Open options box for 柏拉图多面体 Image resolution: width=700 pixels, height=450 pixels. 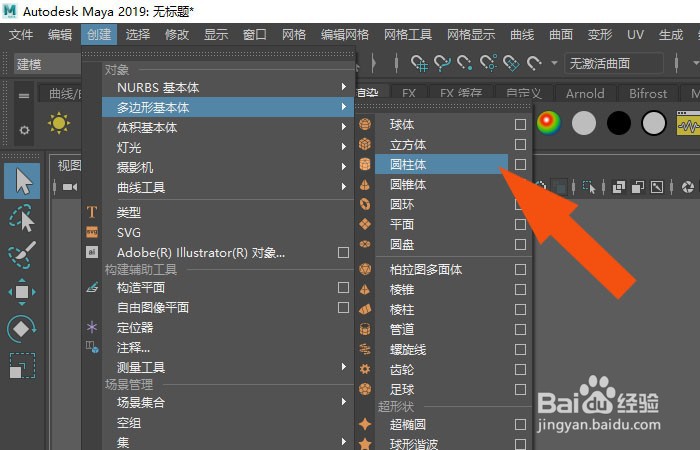(x=520, y=270)
